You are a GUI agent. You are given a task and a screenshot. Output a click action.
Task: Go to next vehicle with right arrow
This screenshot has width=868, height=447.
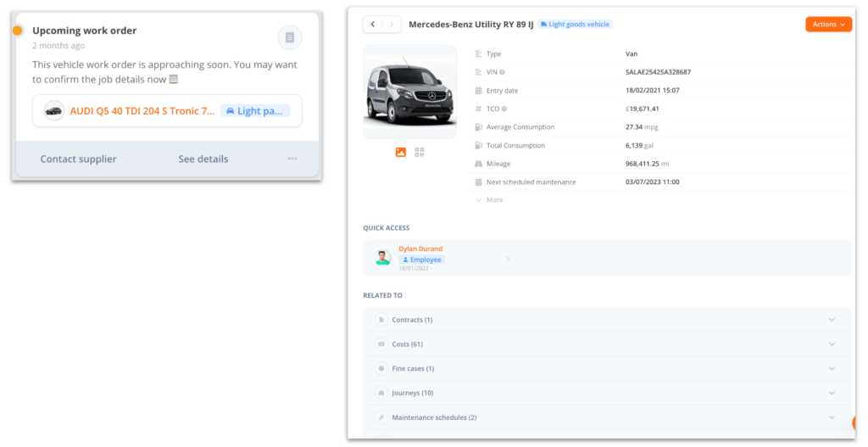click(x=392, y=25)
